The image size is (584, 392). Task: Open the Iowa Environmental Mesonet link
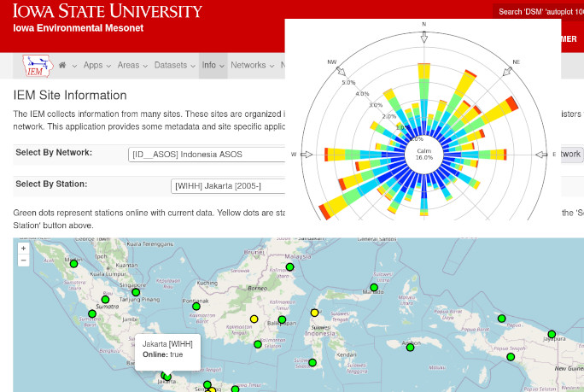tap(79, 28)
